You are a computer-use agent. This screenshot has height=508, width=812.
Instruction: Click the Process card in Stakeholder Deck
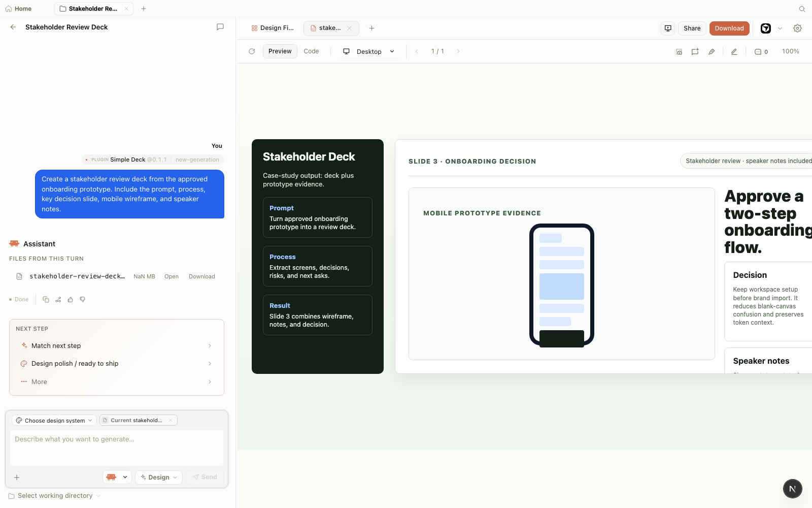(x=318, y=266)
